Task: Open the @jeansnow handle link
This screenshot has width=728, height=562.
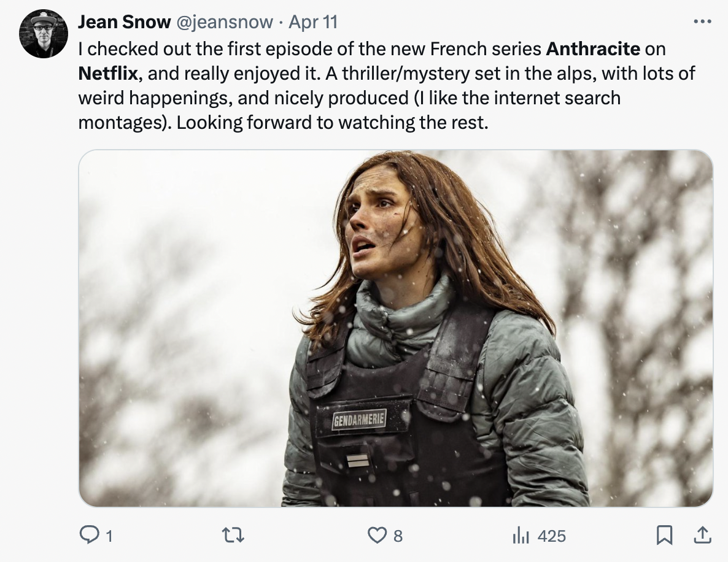Action: pyautogui.click(x=224, y=22)
